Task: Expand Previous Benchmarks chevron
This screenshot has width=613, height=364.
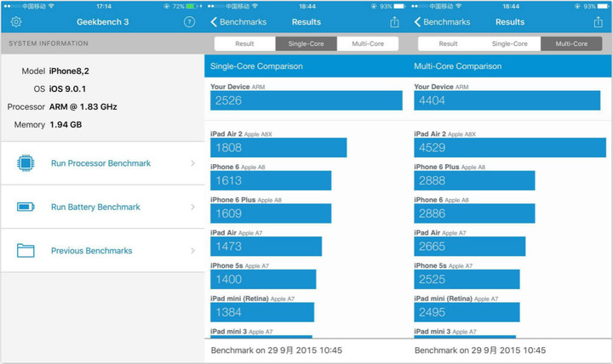Action: coord(192,251)
